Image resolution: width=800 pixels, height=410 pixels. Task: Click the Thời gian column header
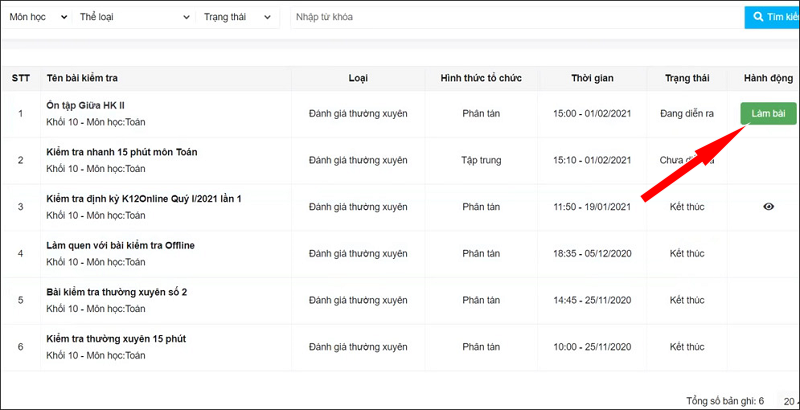click(591, 78)
